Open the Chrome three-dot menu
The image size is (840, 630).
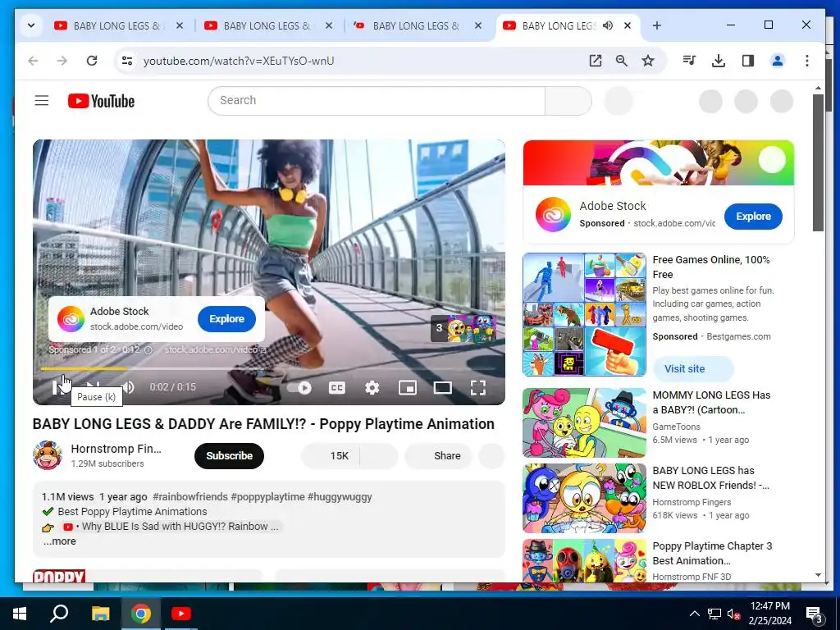pos(807,61)
